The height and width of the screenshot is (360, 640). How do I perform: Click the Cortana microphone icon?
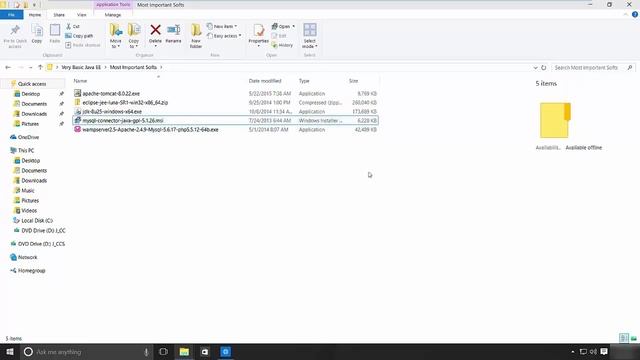(x=146, y=352)
